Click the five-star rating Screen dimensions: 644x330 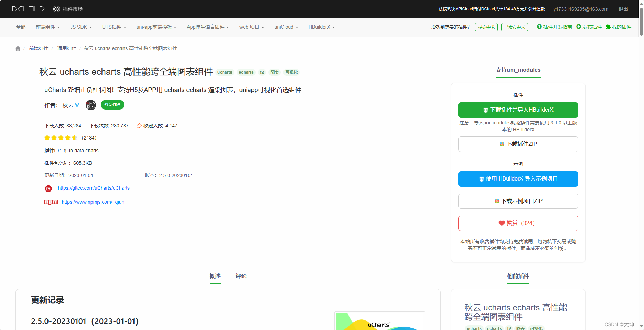tap(61, 138)
